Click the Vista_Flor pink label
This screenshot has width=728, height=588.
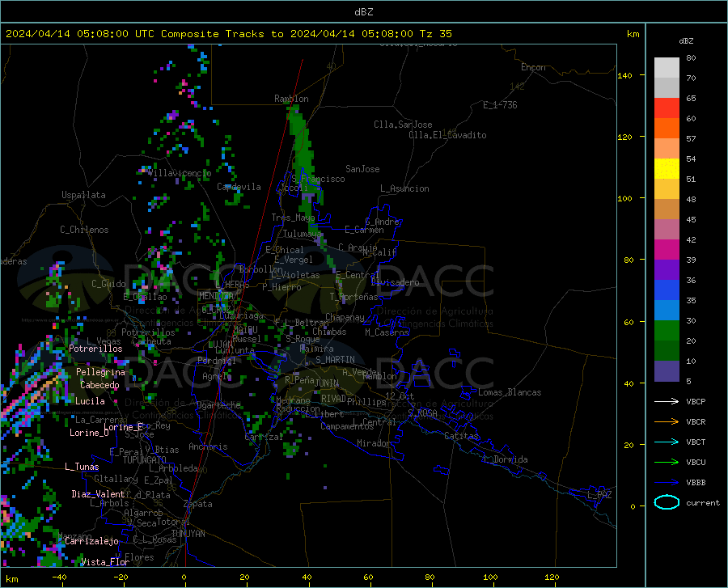(105, 562)
